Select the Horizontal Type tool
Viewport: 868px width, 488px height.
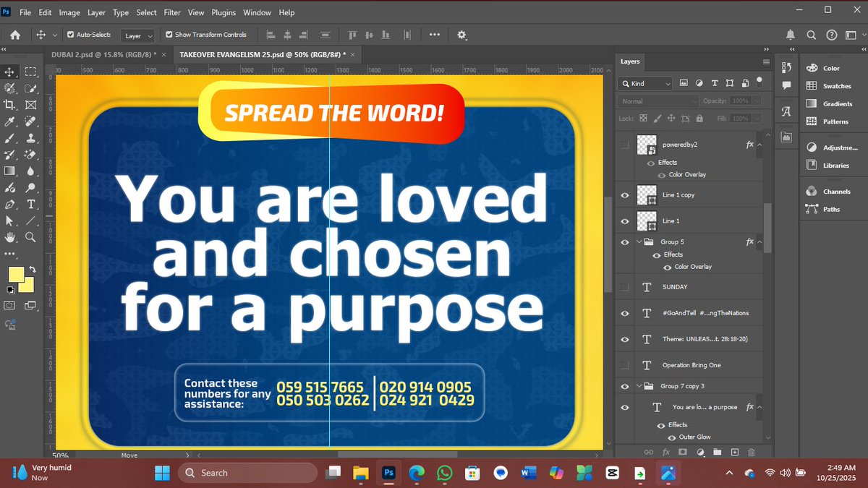[32, 204]
